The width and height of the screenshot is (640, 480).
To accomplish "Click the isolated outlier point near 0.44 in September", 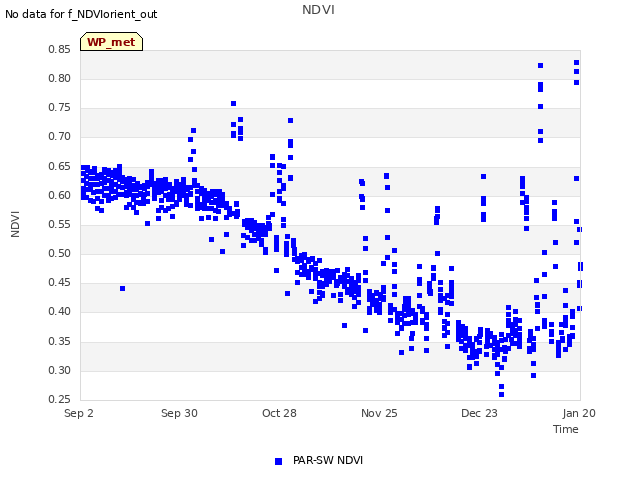I will coord(122,289).
